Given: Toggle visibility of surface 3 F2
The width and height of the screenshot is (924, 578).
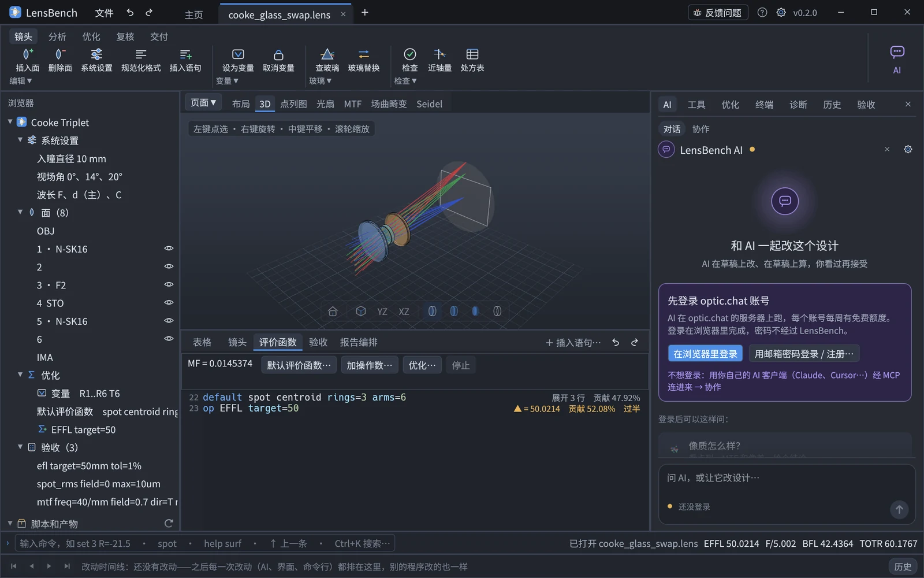Looking at the screenshot, I should [169, 284].
